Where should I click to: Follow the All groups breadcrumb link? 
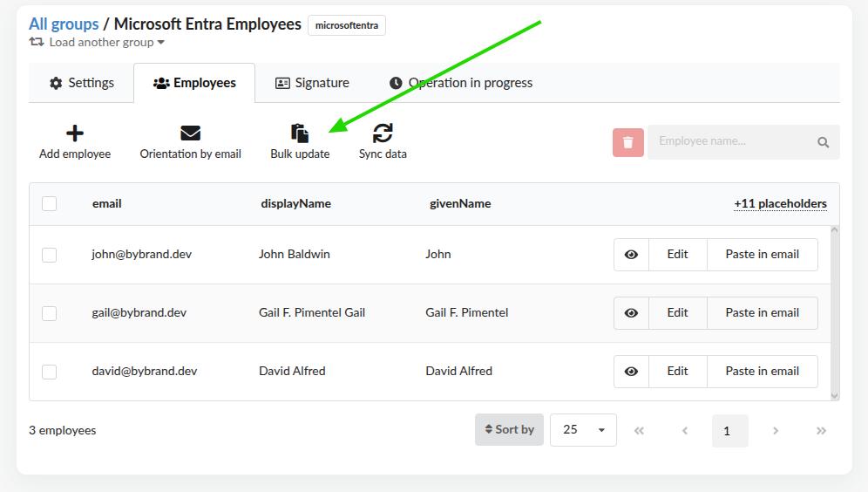(x=64, y=24)
